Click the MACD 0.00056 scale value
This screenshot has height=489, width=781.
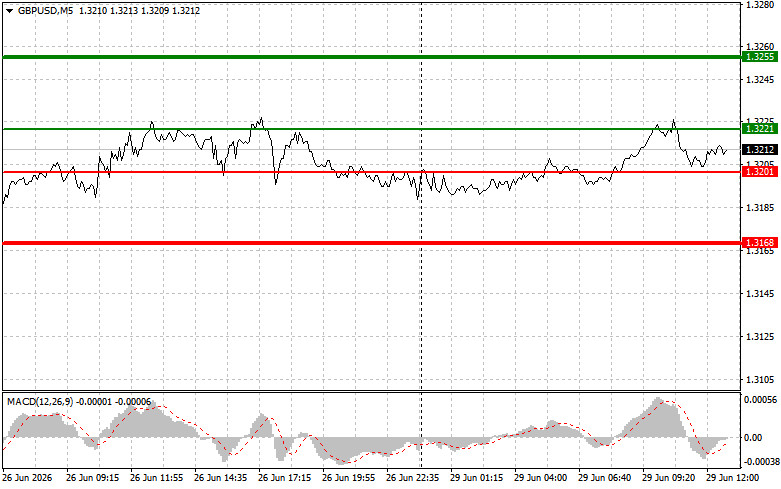point(760,399)
